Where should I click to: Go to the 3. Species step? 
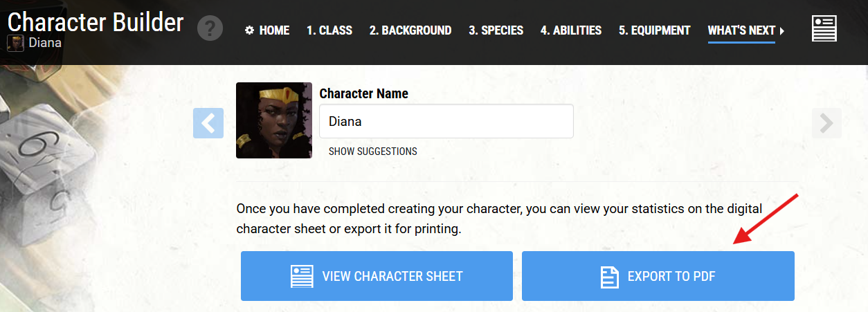coord(496,30)
